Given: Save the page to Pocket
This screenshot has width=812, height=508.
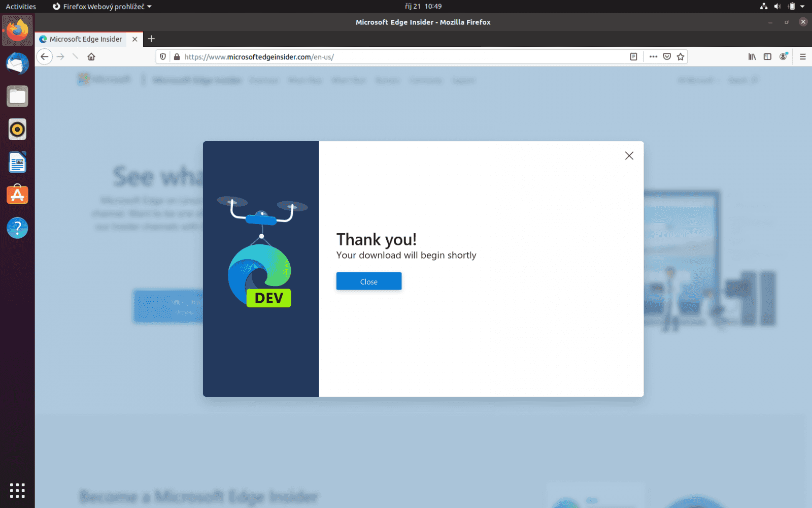Looking at the screenshot, I should click(667, 57).
